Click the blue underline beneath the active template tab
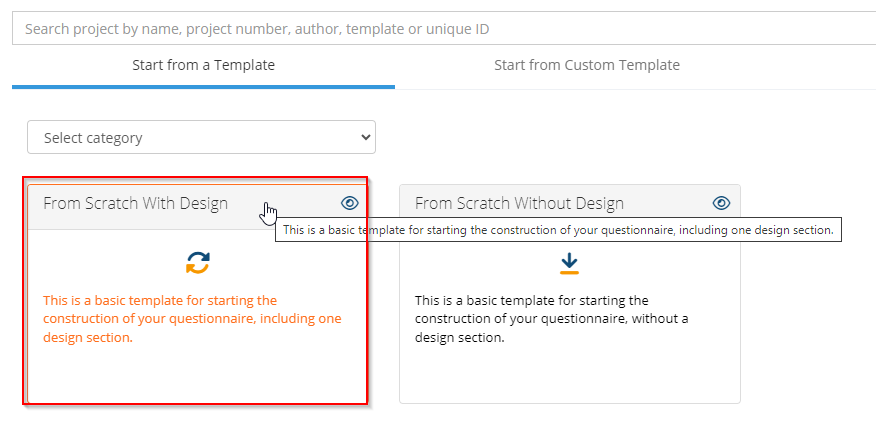The image size is (876, 427). click(x=203, y=86)
